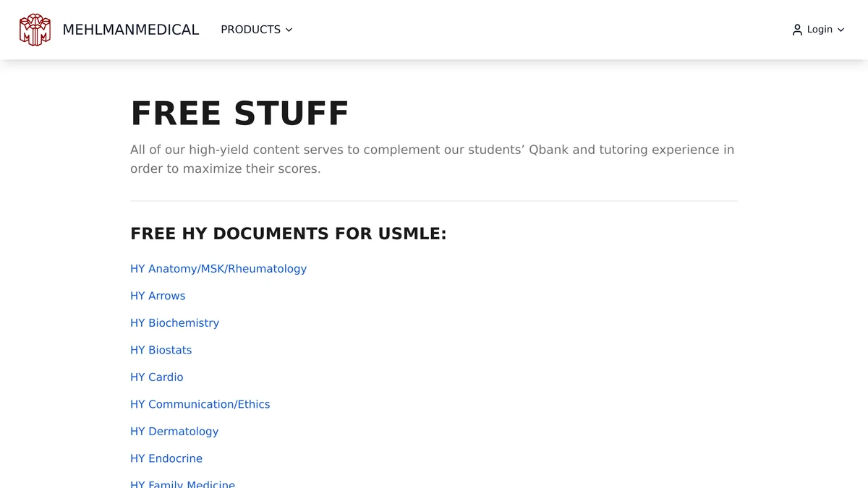Click the Mehlman Medical logo icon
This screenshot has height=488, width=868.
click(35, 30)
